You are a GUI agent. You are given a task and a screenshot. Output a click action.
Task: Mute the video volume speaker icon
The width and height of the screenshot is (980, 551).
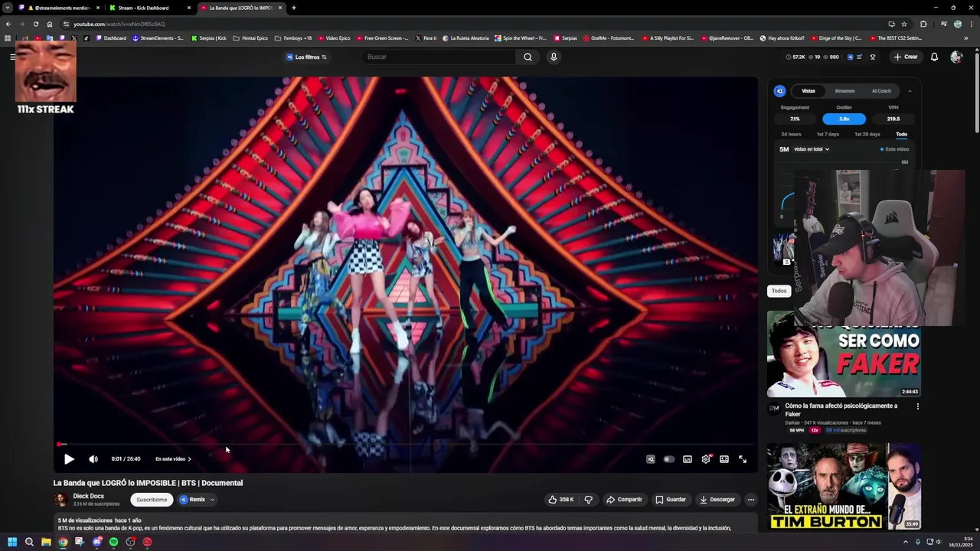93,459
